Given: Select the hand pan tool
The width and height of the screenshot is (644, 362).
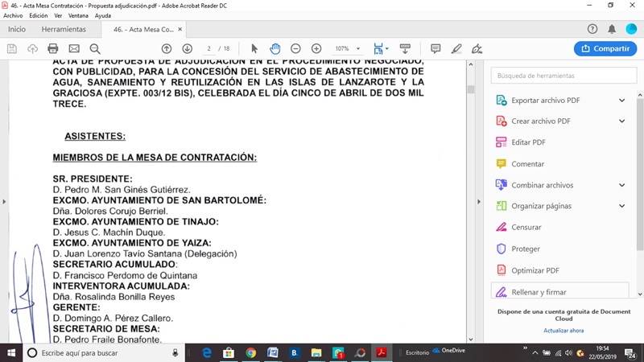Looking at the screenshot, I should pyautogui.click(x=275, y=49).
